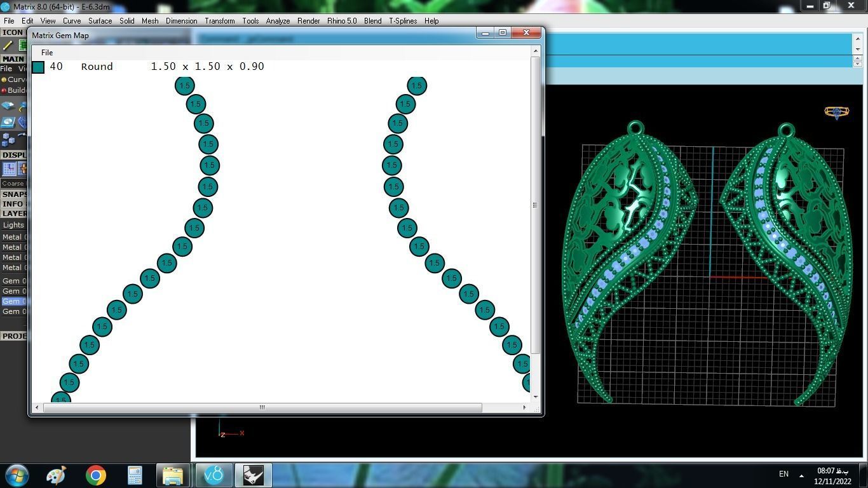The height and width of the screenshot is (488, 868).
Task: Click the Gem Map scroll up arrow
Action: click(536, 50)
